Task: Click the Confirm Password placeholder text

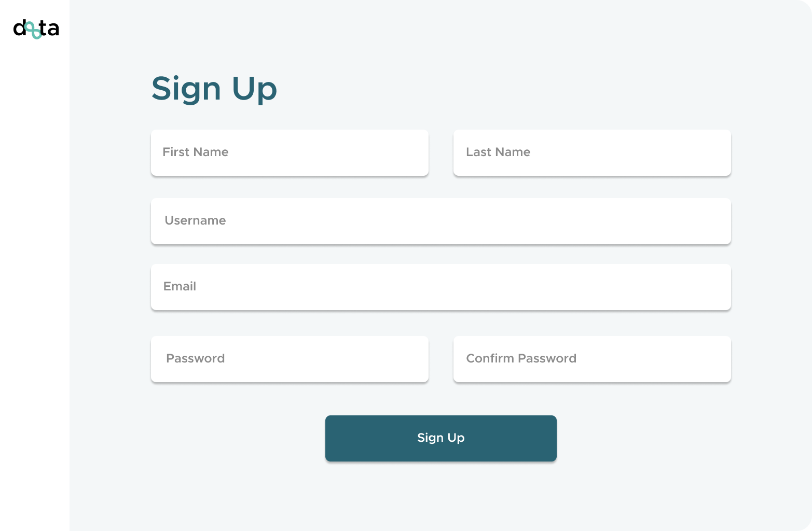Action: click(x=521, y=358)
